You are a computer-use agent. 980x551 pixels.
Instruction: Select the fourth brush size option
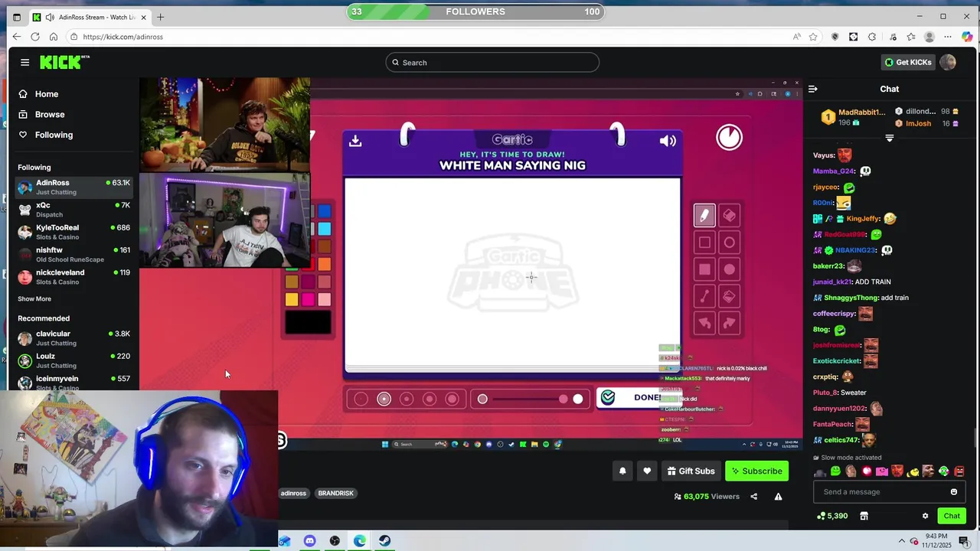pos(430,399)
